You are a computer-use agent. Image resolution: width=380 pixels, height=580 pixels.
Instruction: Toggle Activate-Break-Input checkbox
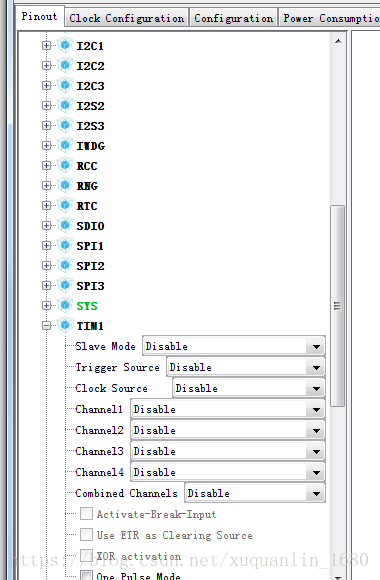click(x=87, y=514)
